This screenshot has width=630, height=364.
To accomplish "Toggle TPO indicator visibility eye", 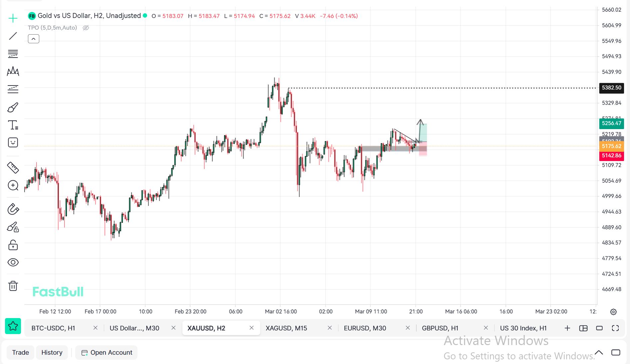I will pyautogui.click(x=86, y=28).
